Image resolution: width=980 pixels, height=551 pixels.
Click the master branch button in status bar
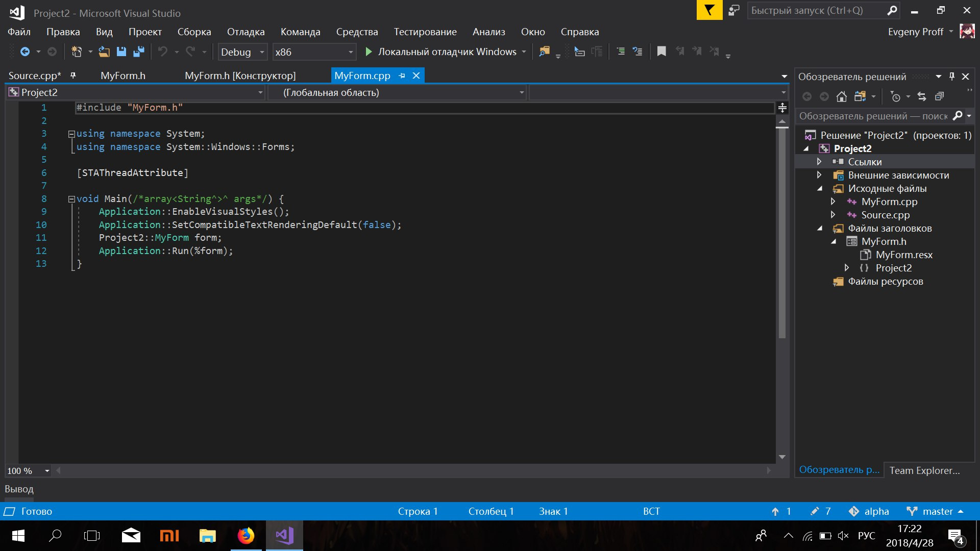tap(935, 511)
